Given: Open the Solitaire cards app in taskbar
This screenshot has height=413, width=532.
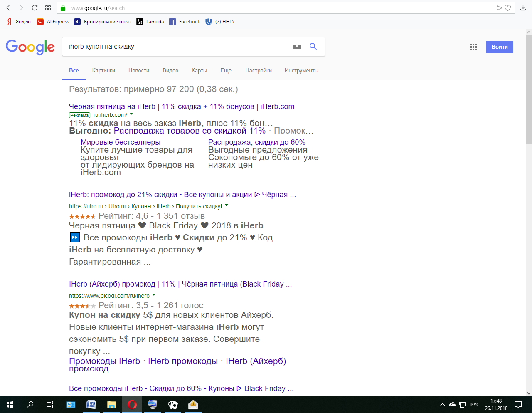Looking at the screenshot, I should [172, 404].
